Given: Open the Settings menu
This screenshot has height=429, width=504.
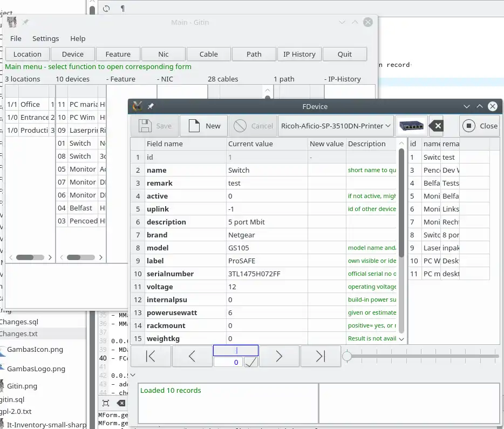Looking at the screenshot, I should 45,38.
